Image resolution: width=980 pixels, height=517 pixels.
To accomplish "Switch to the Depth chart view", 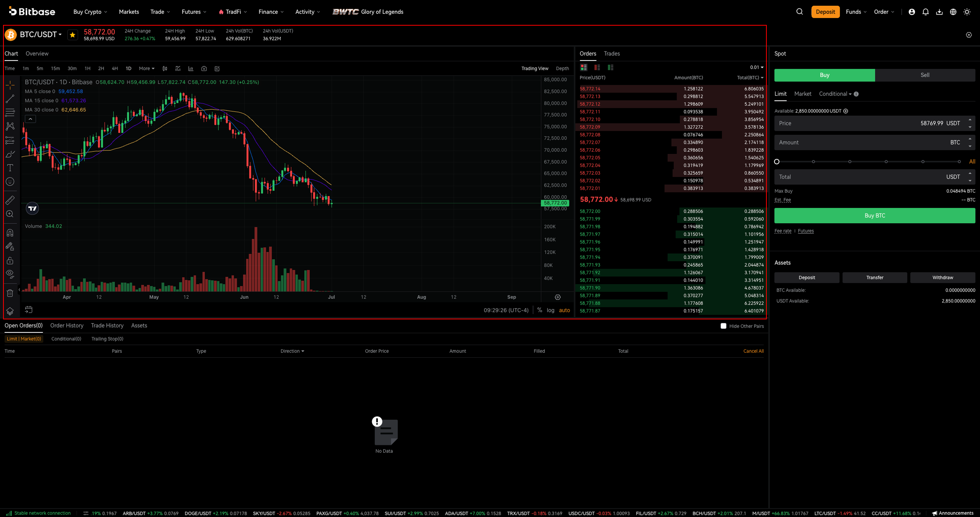I will (x=562, y=69).
